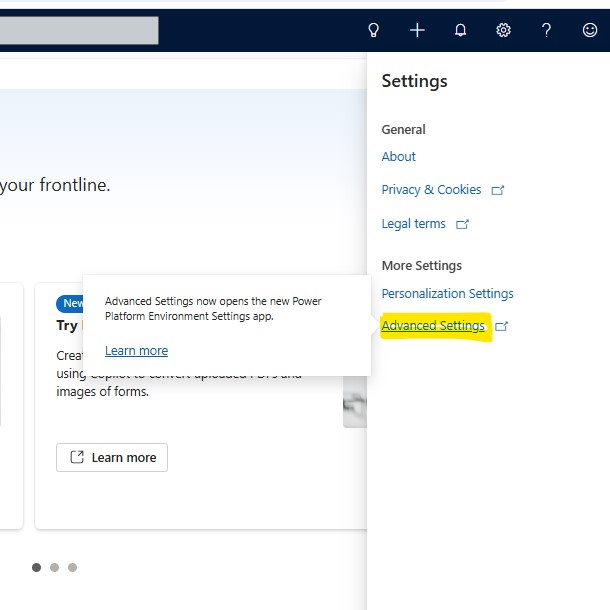Open Advanced Settings link
This screenshot has height=610, width=610.
coord(433,326)
